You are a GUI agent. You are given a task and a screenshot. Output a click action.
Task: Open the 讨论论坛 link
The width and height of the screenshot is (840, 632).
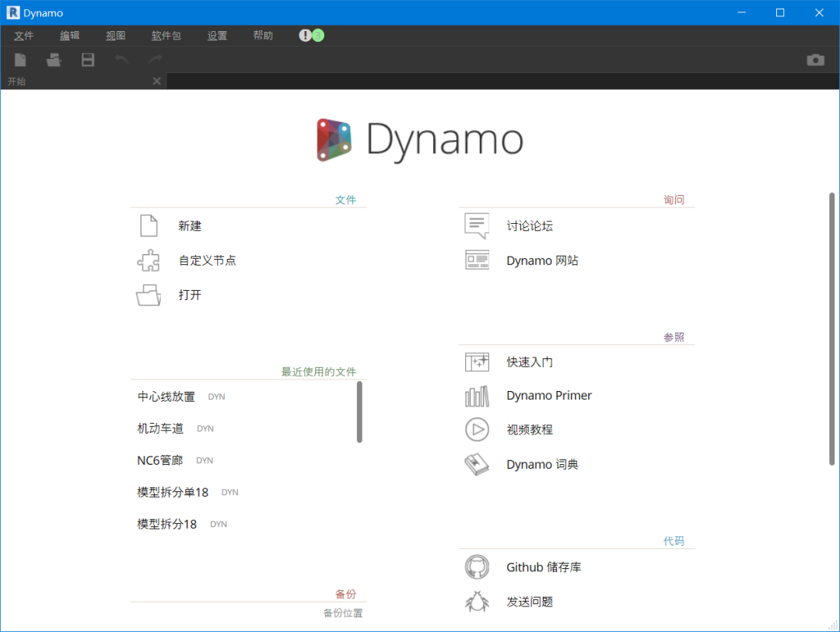pos(530,226)
